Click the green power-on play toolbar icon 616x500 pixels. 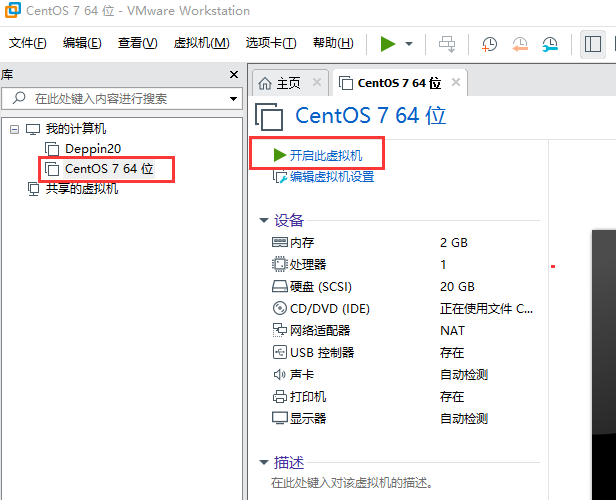click(388, 44)
